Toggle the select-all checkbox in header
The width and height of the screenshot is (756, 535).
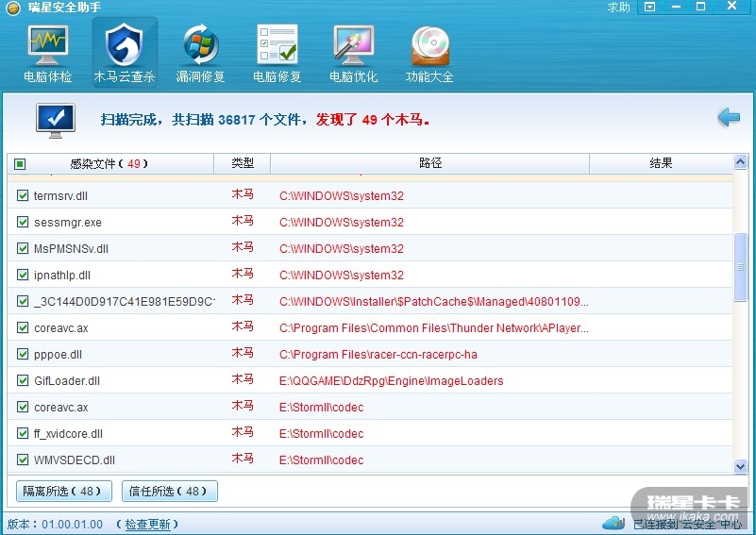[20, 164]
